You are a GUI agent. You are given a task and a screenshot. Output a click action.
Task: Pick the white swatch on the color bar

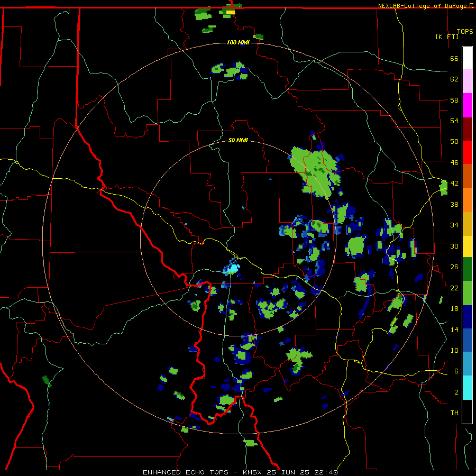[467, 58]
